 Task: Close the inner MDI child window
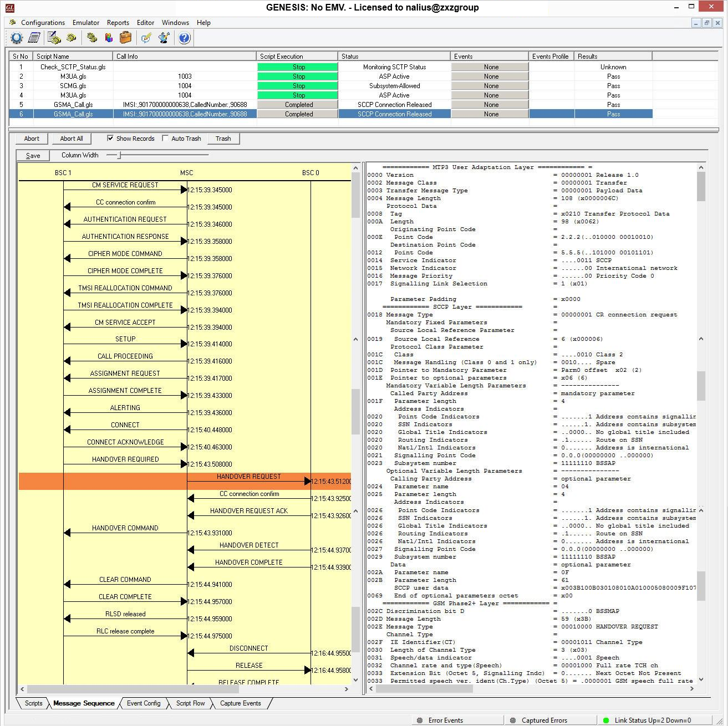[x=717, y=23]
